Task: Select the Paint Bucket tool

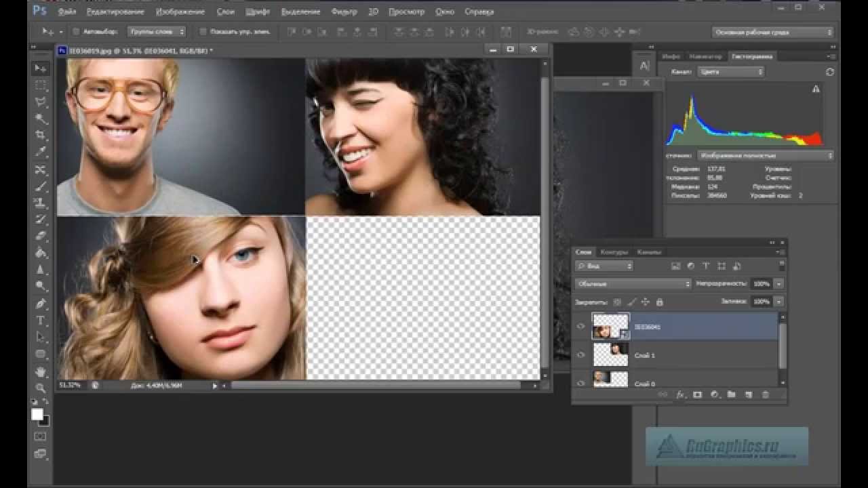Action: 41,253
